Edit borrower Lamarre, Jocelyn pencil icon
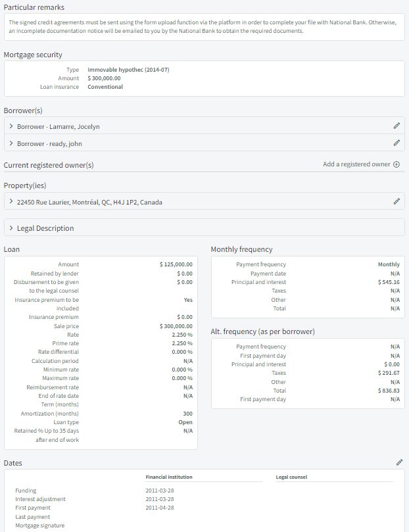This screenshot has width=409, height=532. [x=397, y=126]
